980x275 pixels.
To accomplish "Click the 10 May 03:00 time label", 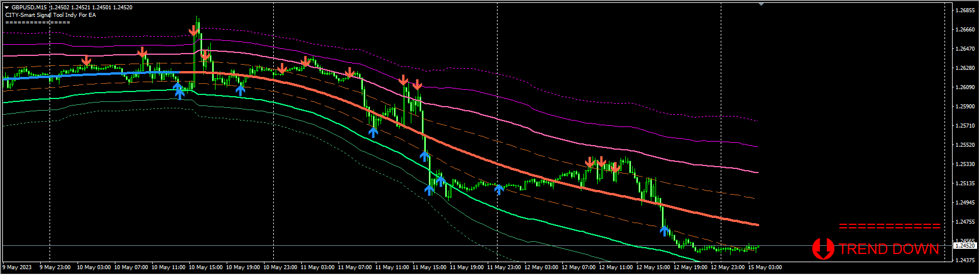I will point(94,267).
